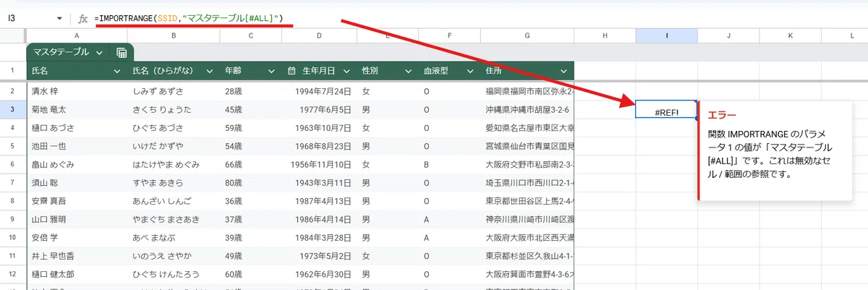Select column C header
The height and width of the screenshot is (290, 868).
coord(250,35)
